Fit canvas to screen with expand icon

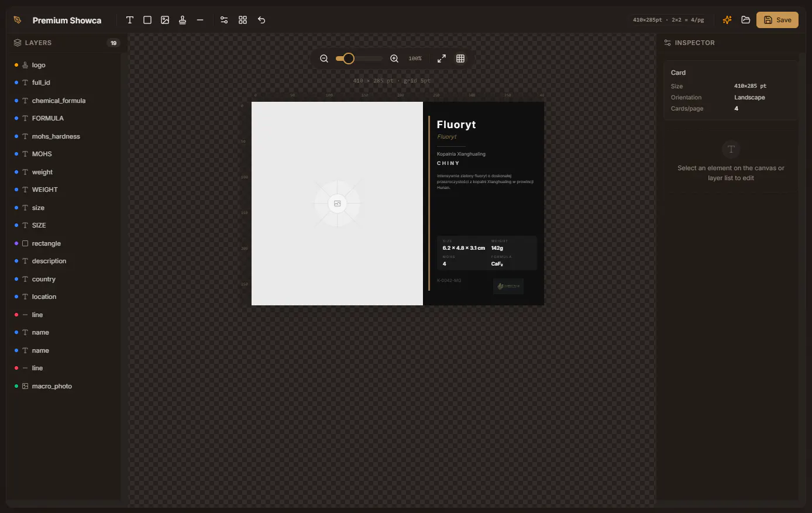pyautogui.click(x=442, y=58)
